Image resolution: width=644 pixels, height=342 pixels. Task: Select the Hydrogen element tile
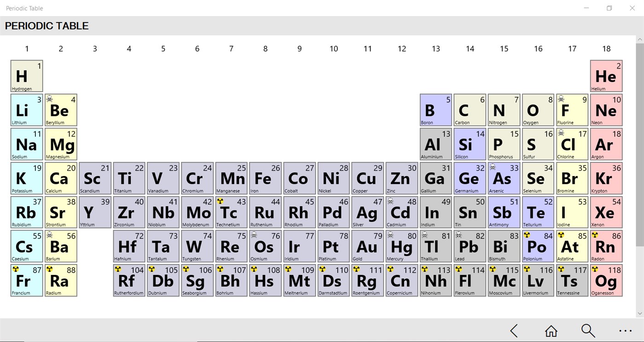pos(26,76)
